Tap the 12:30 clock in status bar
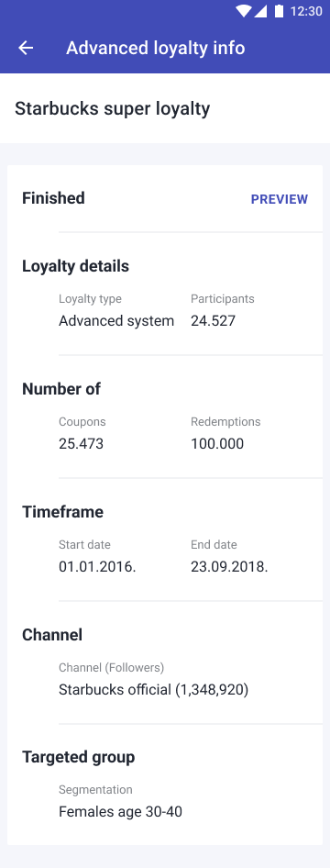Screen dimensions: 330x868 pyautogui.click(x=305, y=11)
